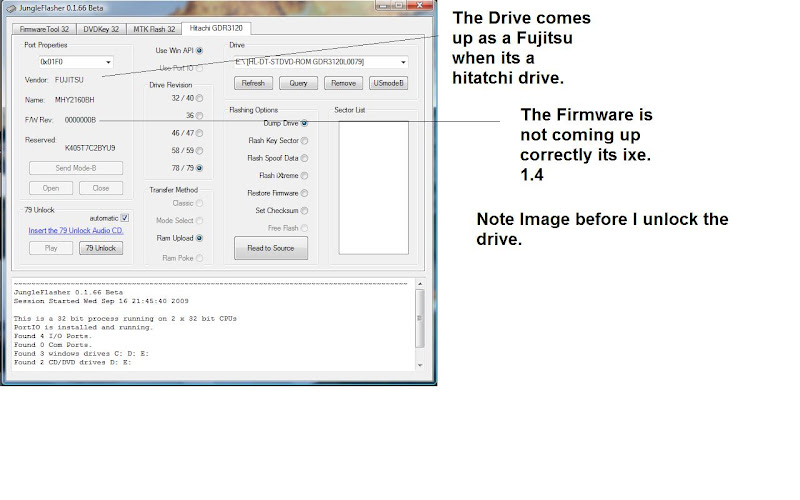
Task: Expand the Drive selection dropdown
Action: point(403,62)
